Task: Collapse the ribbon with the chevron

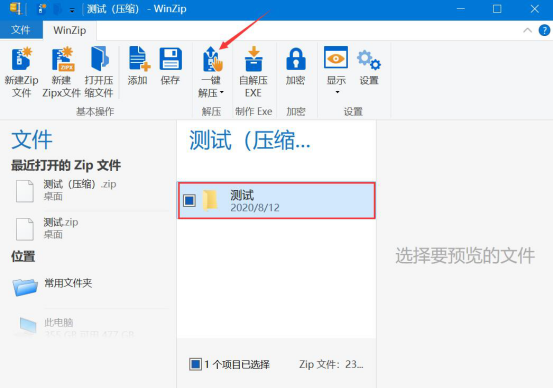Action: pos(528,30)
